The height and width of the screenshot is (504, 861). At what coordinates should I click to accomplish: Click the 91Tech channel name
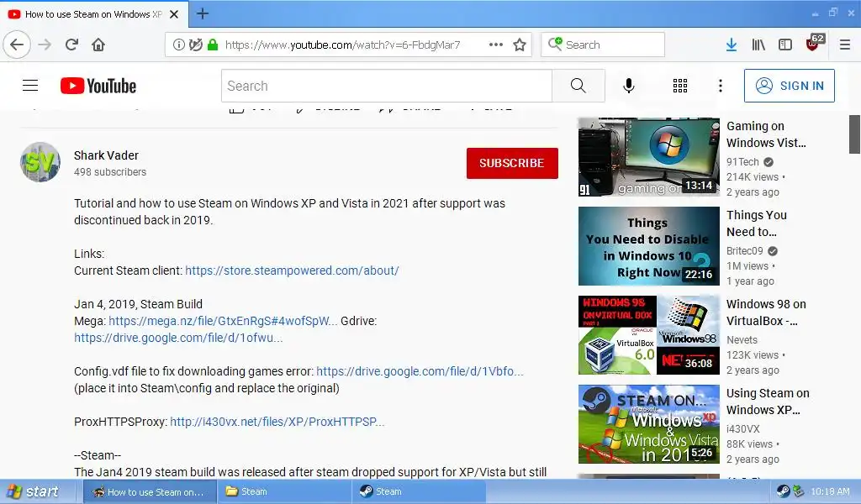click(742, 162)
